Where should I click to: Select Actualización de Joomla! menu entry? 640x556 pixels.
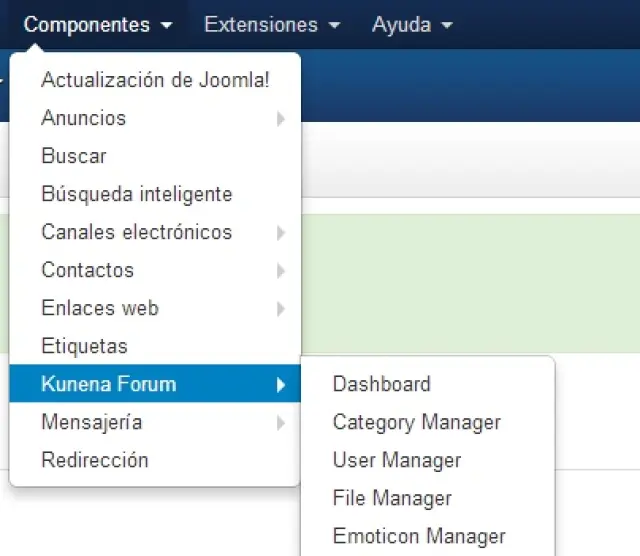click(x=155, y=80)
